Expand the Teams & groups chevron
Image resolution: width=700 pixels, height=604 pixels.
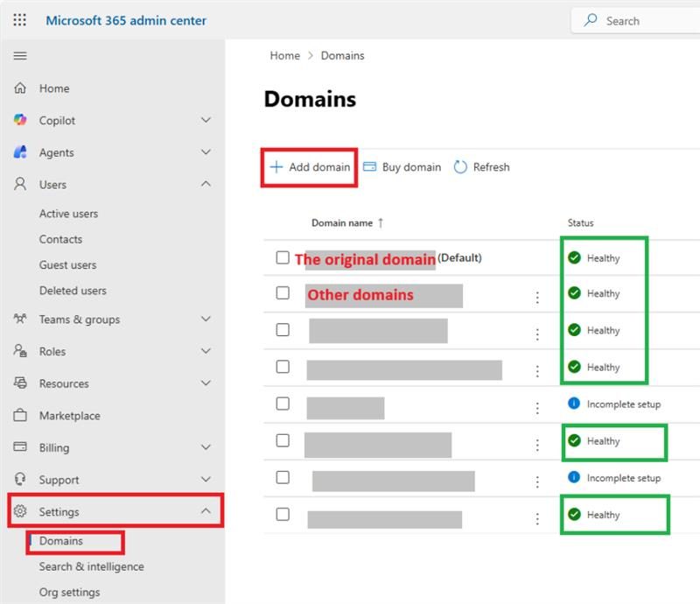(x=206, y=319)
